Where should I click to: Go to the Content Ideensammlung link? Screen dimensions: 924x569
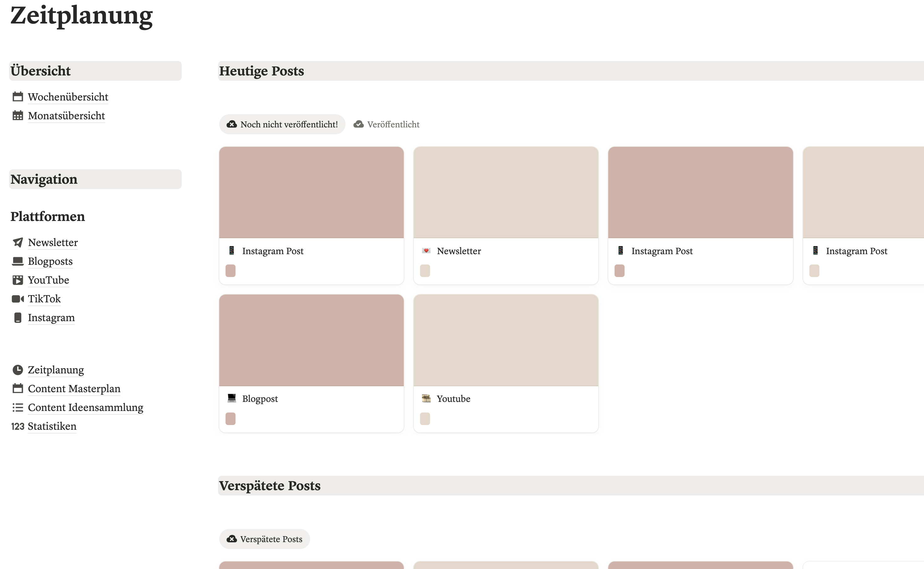click(86, 407)
